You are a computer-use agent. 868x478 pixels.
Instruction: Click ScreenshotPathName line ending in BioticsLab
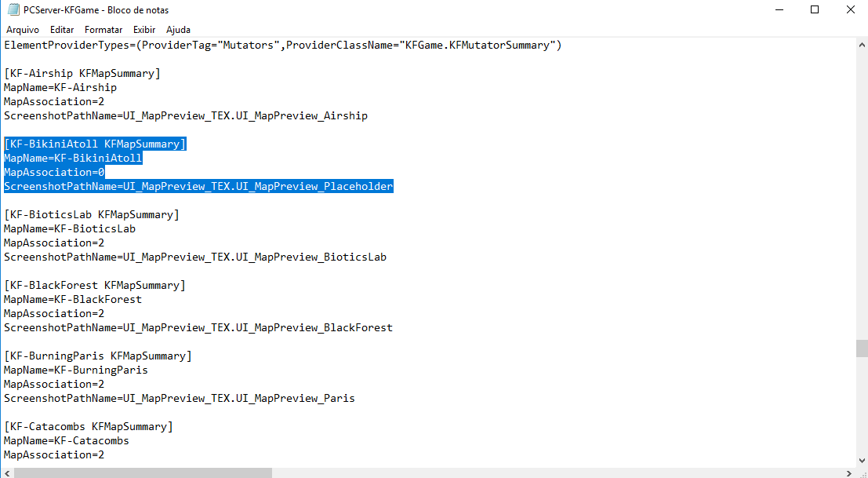[x=195, y=257]
